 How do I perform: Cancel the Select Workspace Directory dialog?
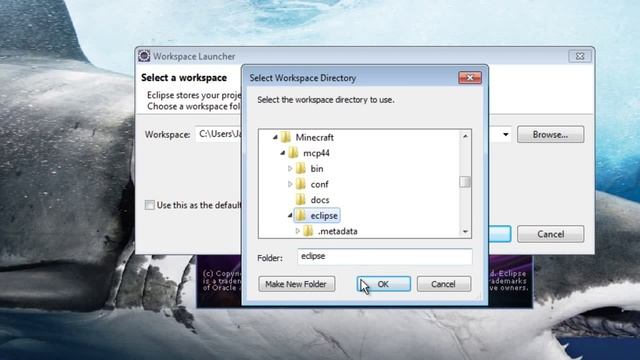(444, 284)
